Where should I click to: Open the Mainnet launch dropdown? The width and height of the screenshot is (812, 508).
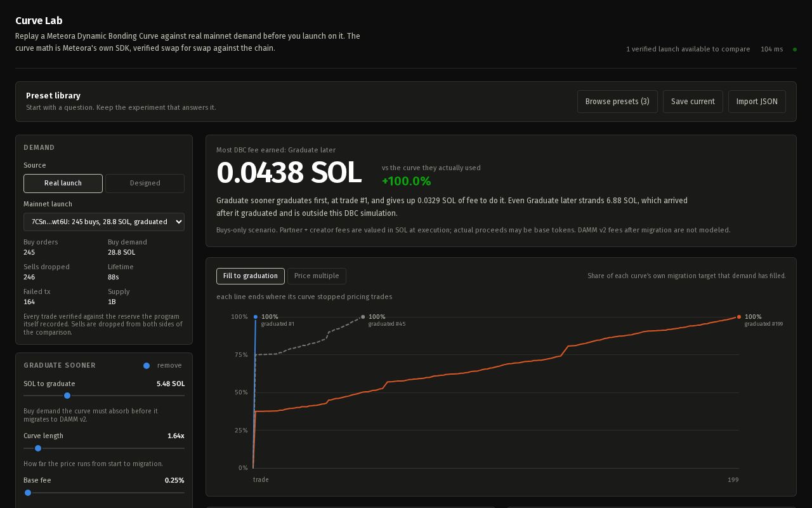coord(104,222)
